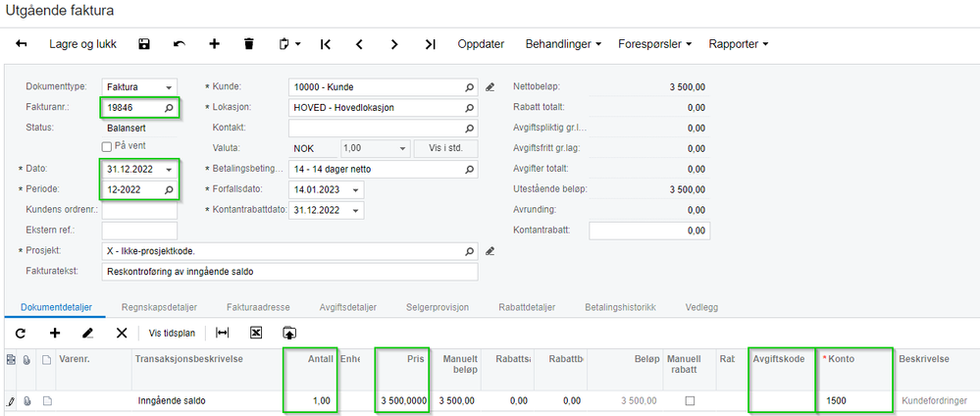Open the Forespørsler menu
This screenshot has width=980, height=416.
[x=654, y=44]
